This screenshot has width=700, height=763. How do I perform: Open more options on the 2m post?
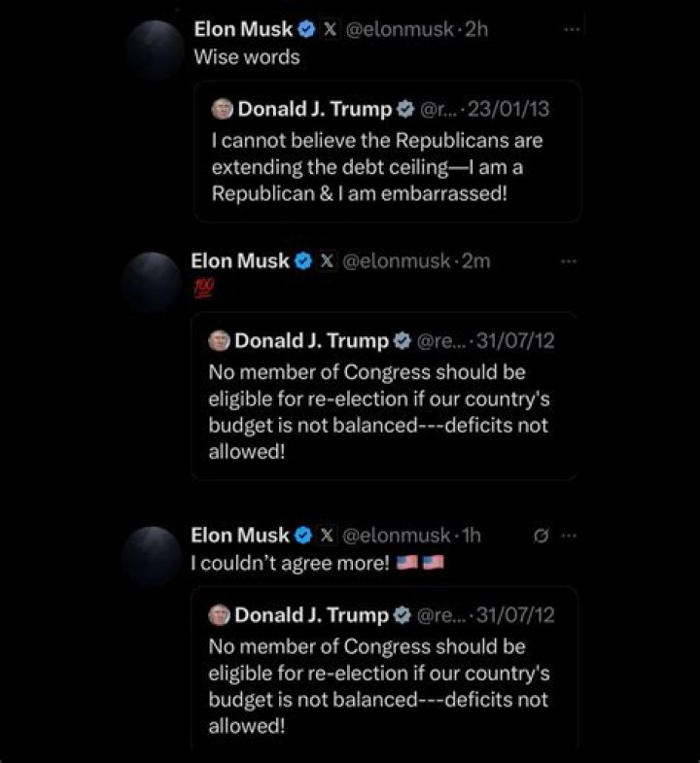[568, 261]
